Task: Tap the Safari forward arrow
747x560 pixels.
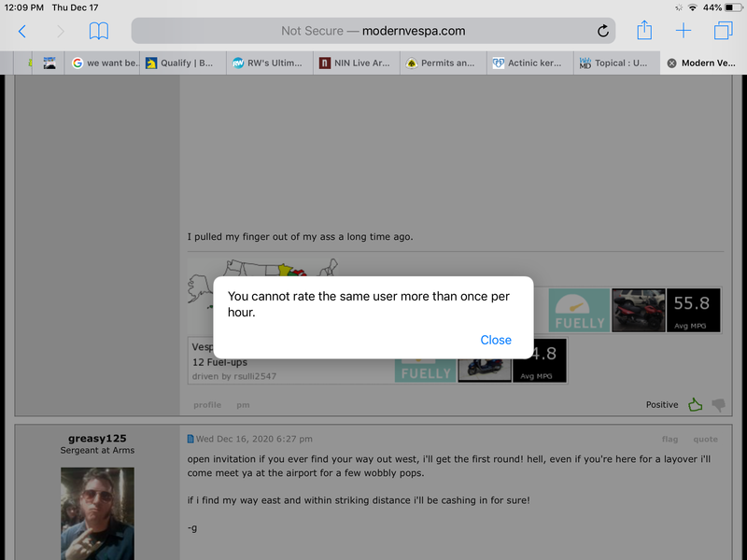Action: click(x=61, y=32)
